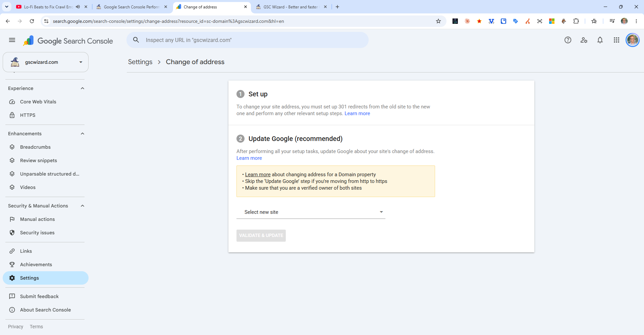Open the hamburger navigation menu

click(x=12, y=40)
